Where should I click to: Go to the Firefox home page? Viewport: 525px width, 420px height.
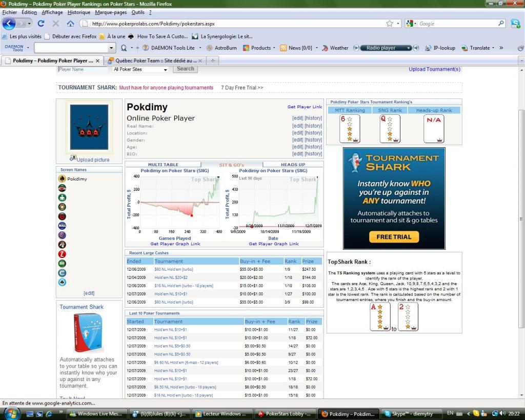pos(70,24)
